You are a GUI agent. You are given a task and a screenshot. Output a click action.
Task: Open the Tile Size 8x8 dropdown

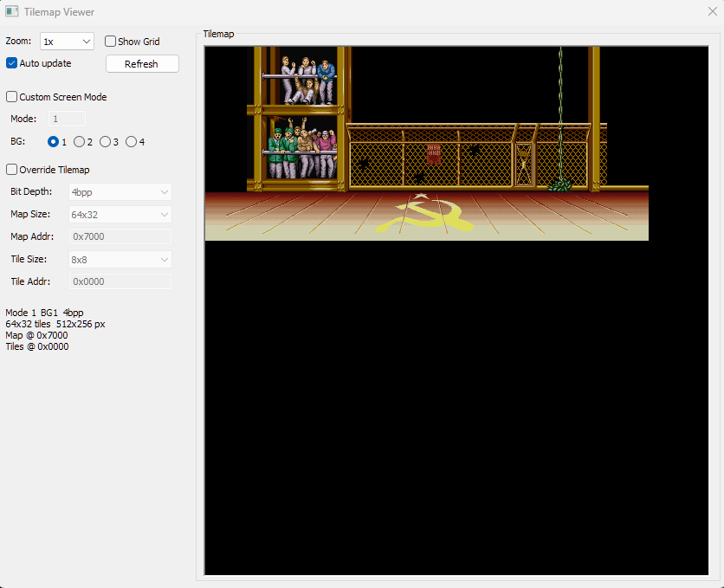pyautogui.click(x=120, y=260)
